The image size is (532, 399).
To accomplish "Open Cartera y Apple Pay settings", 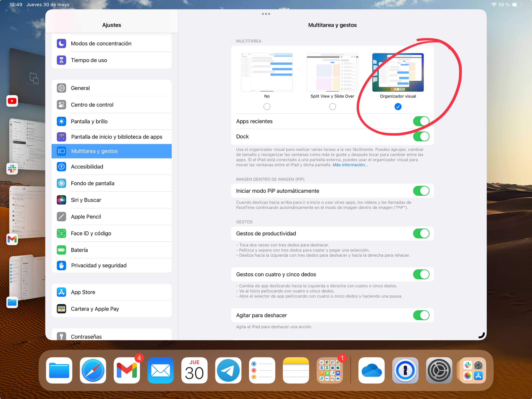I will 112,309.
